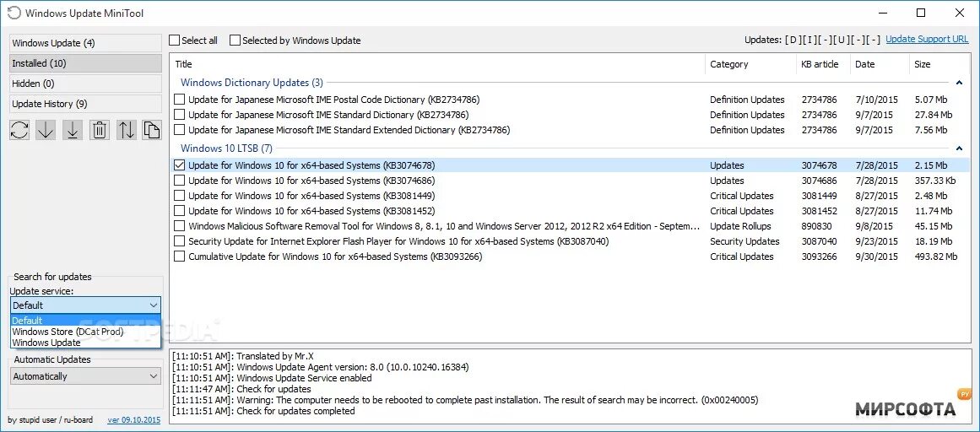The width and height of the screenshot is (980, 432).
Task: Click the Windows 10 LTSB (7) group title
Action: pyautogui.click(x=226, y=148)
